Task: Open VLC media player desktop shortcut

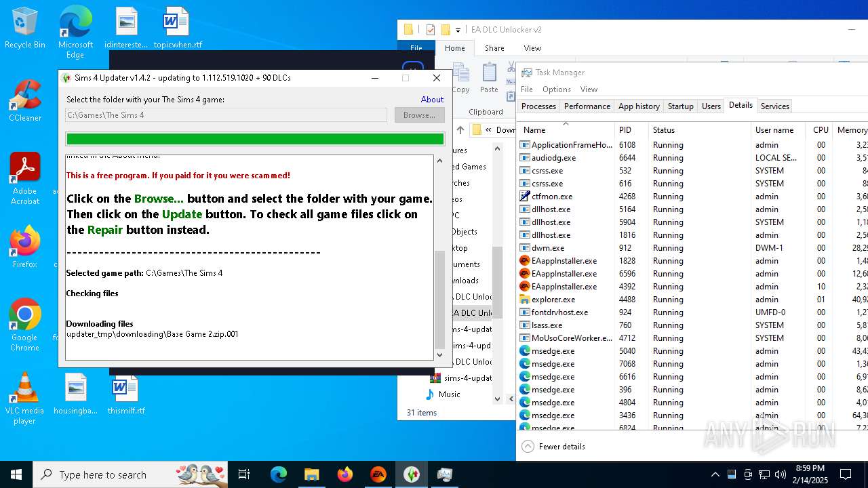Action: (x=24, y=399)
